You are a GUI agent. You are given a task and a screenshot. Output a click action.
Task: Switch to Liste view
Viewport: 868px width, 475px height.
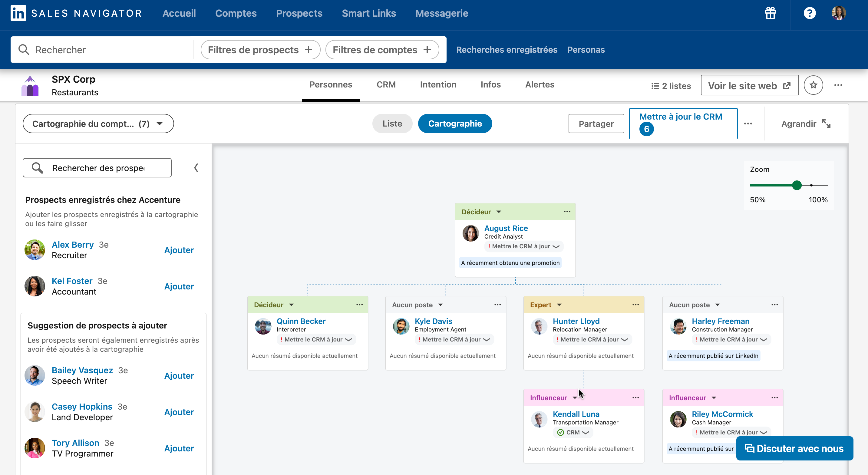(x=392, y=124)
